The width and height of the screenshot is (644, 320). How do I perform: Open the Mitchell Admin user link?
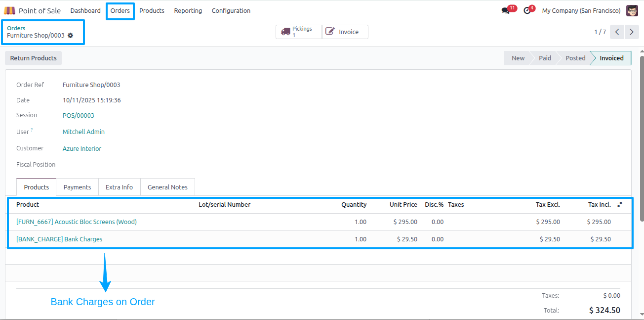(x=83, y=132)
